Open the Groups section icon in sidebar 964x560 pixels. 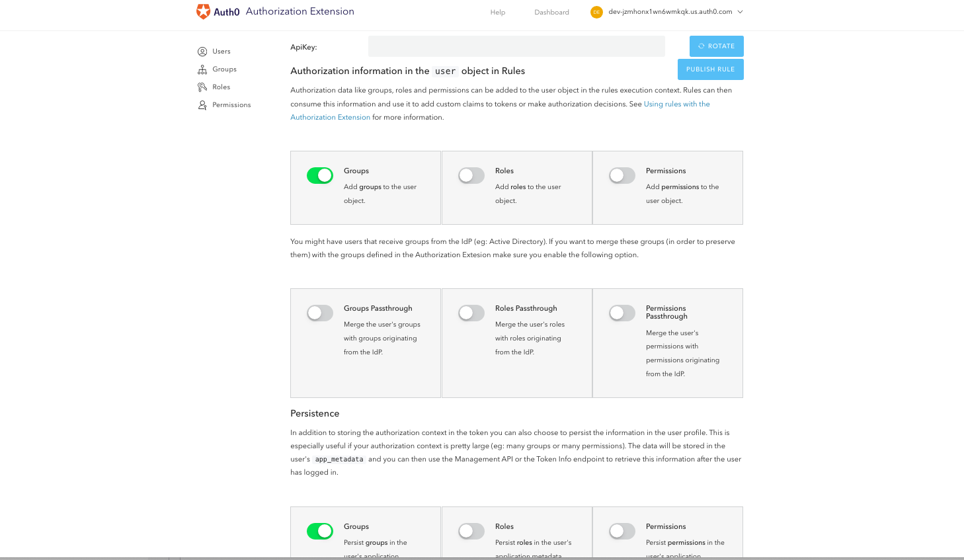point(202,69)
